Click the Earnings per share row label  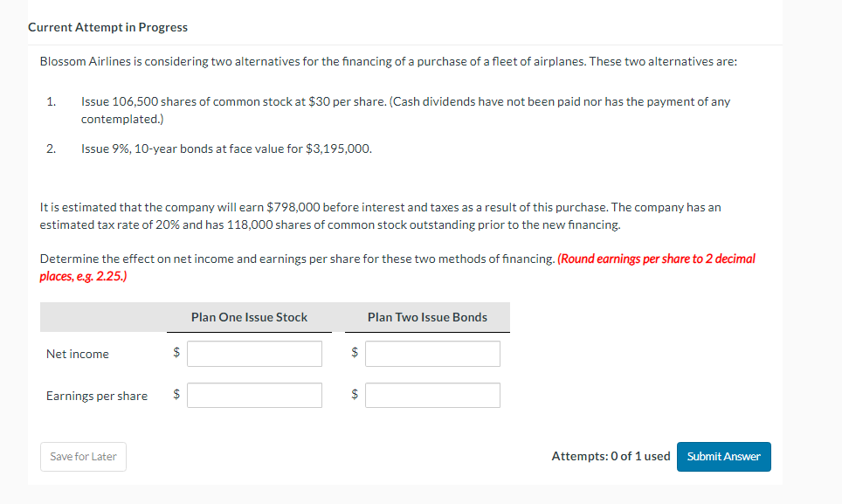97,396
